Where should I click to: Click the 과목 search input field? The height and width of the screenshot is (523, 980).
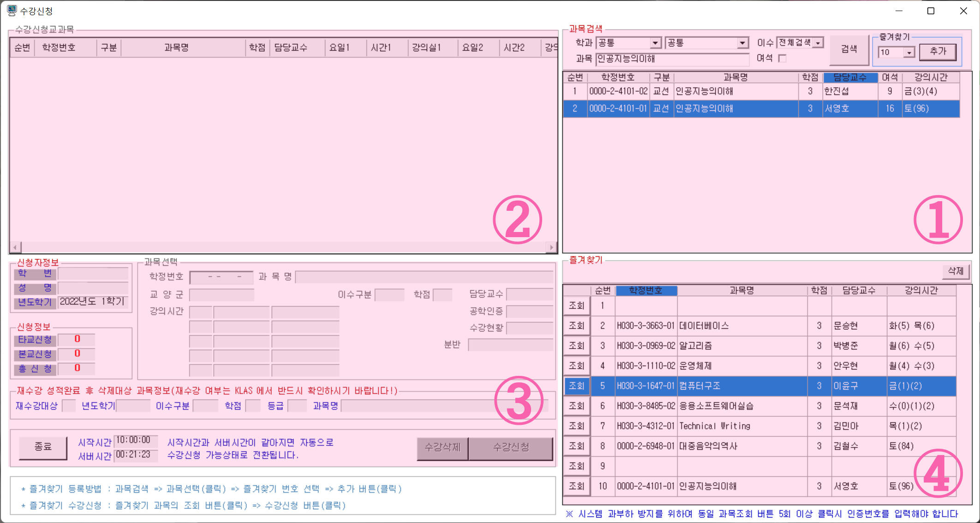click(672, 59)
